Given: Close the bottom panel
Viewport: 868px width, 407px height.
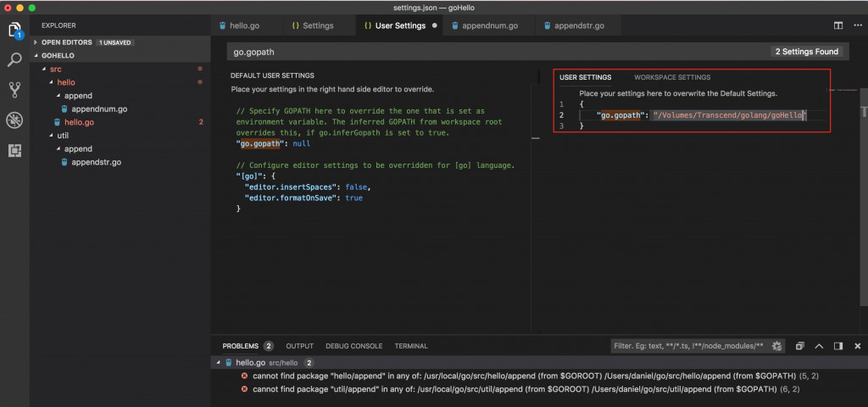Looking at the screenshot, I should tap(858, 346).
